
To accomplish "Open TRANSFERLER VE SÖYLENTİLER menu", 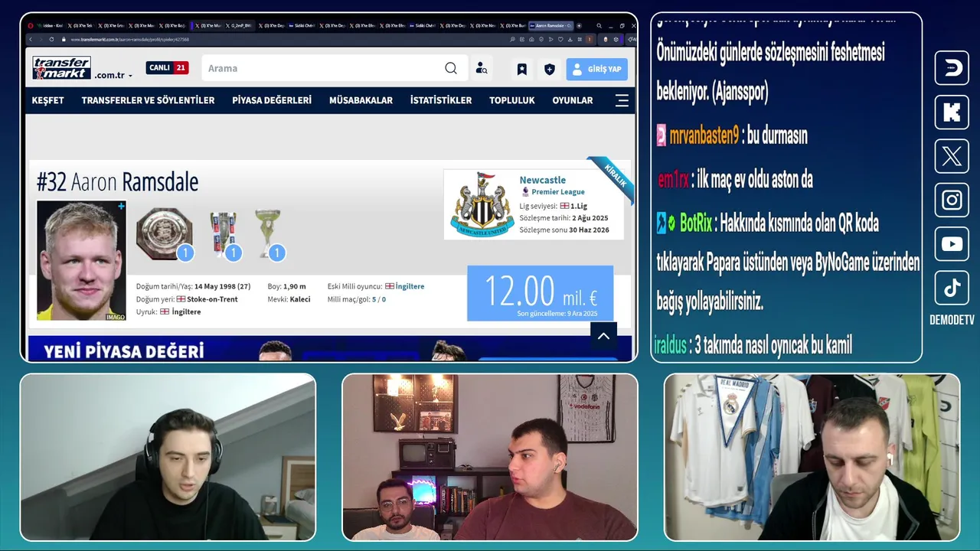I will tap(148, 100).
